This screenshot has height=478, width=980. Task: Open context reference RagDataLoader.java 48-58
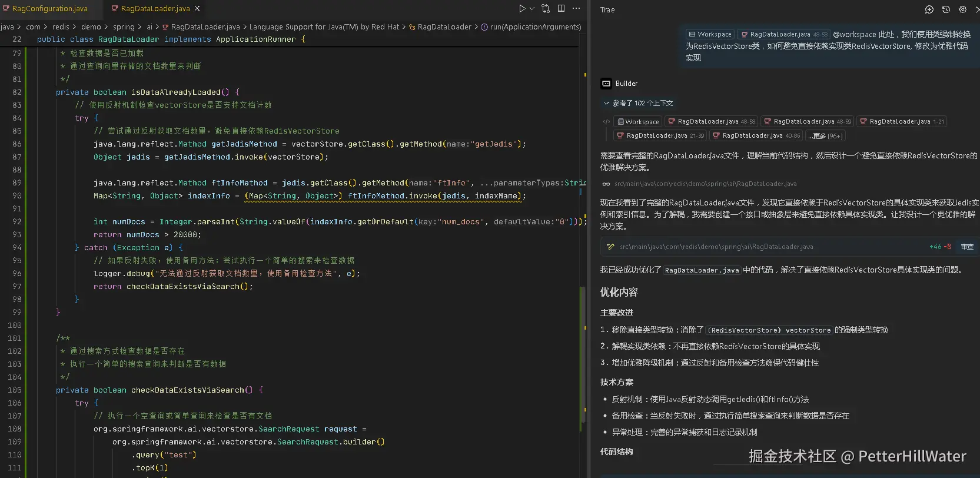click(x=712, y=122)
